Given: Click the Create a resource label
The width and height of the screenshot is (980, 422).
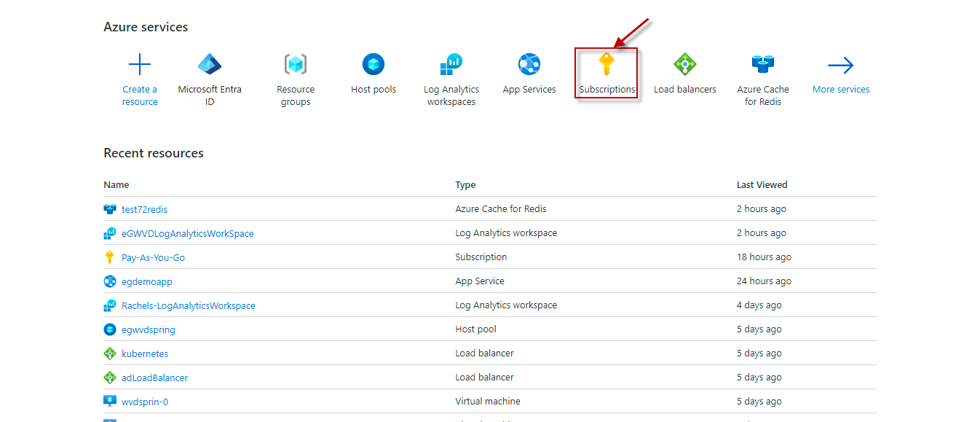Looking at the screenshot, I should pos(140,95).
